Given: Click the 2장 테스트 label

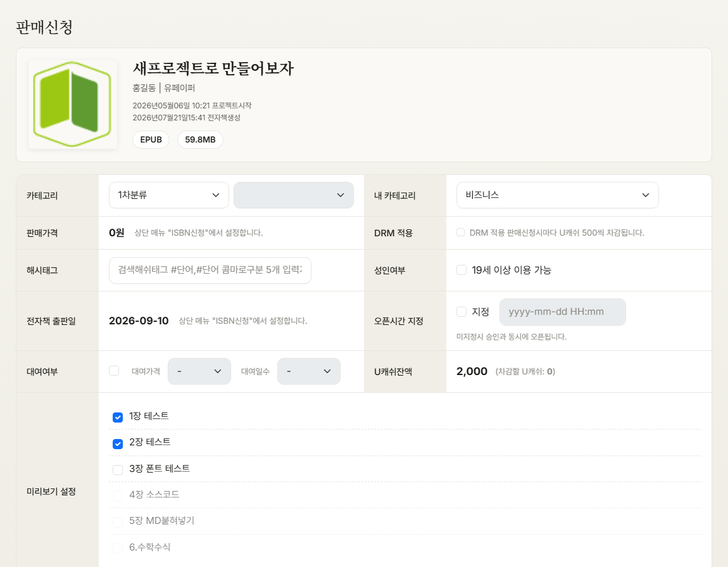Looking at the screenshot, I should 149,442.
